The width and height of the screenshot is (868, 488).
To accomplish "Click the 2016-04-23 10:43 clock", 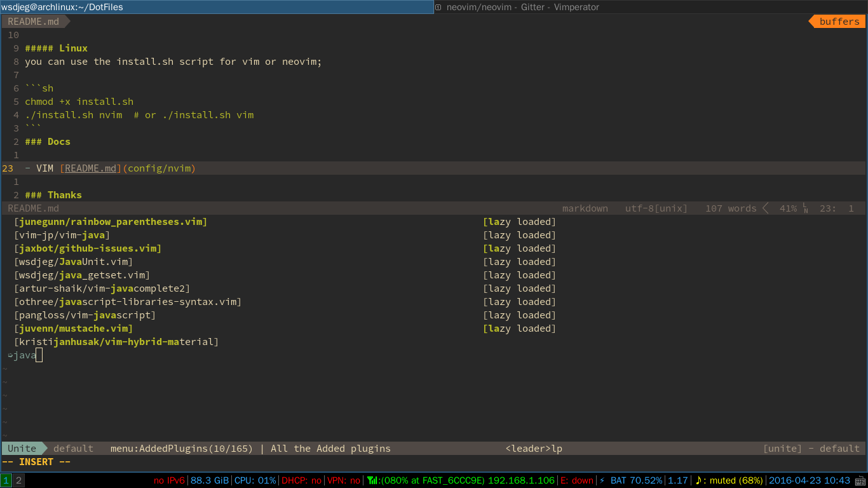I will tap(810, 480).
